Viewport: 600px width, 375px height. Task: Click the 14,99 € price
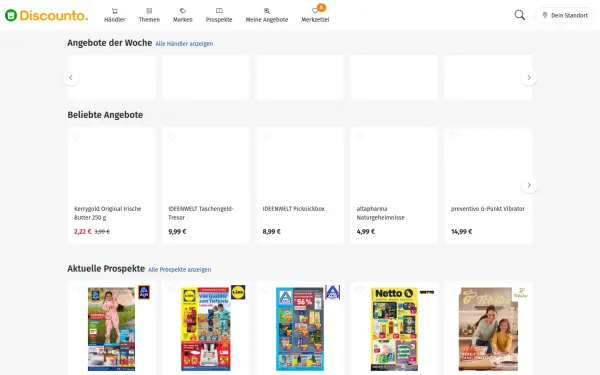[x=461, y=232]
